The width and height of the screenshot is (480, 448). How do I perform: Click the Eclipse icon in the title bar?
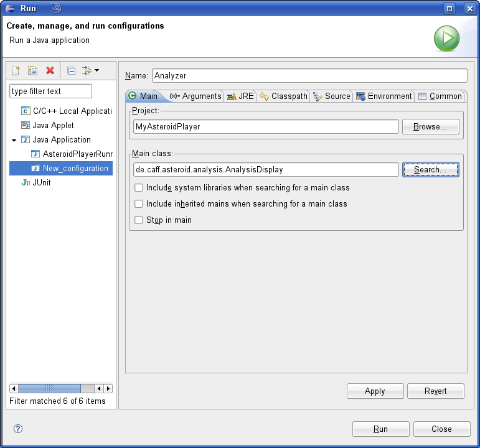[x=10, y=8]
